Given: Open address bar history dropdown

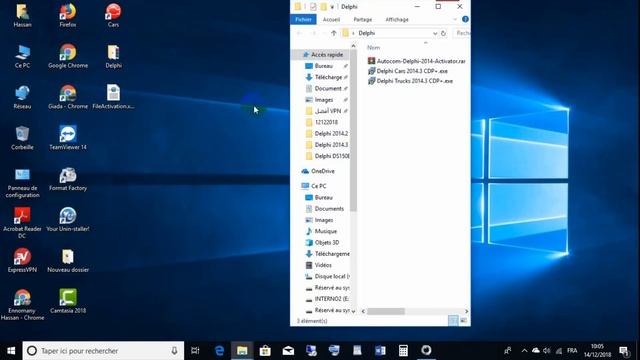Looking at the screenshot, I should coord(435,33).
